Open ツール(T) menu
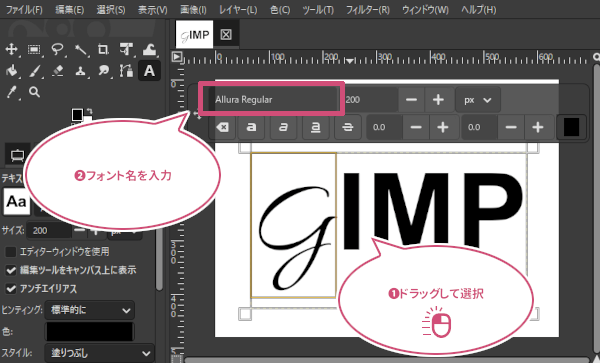The width and height of the screenshot is (600, 363). 318,10
